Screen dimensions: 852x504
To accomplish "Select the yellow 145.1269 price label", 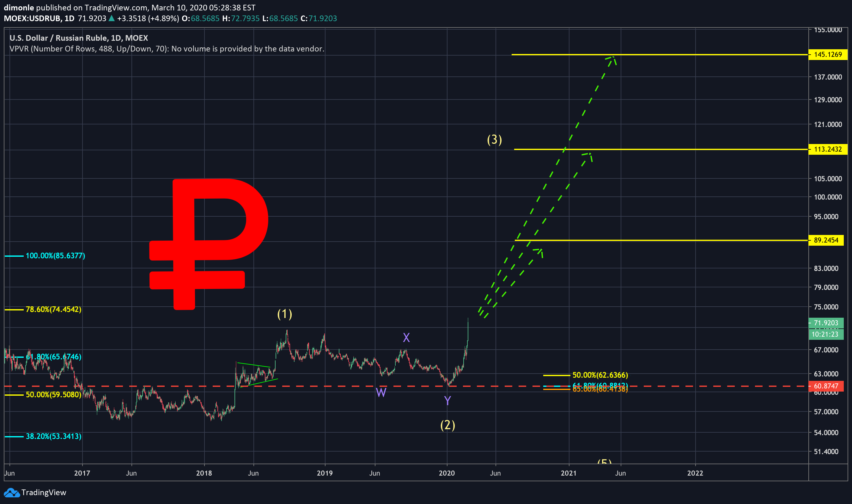I will pyautogui.click(x=828, y=55).
